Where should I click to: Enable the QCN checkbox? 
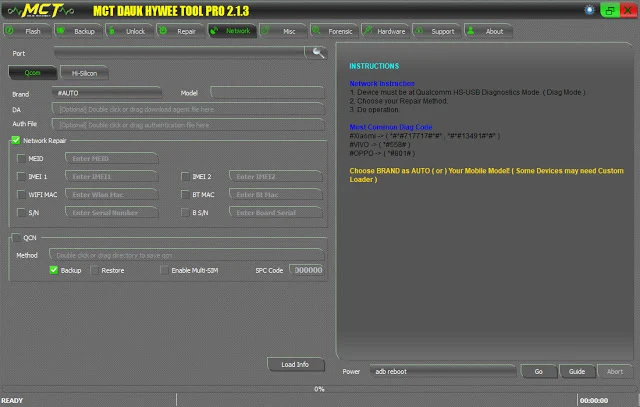pyautogui.click(x=16, y=238)
